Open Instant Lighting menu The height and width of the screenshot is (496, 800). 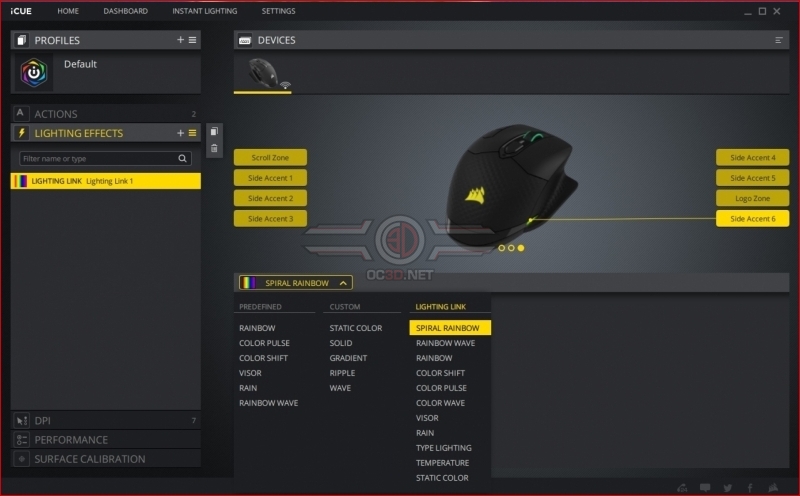pos(205,11)
